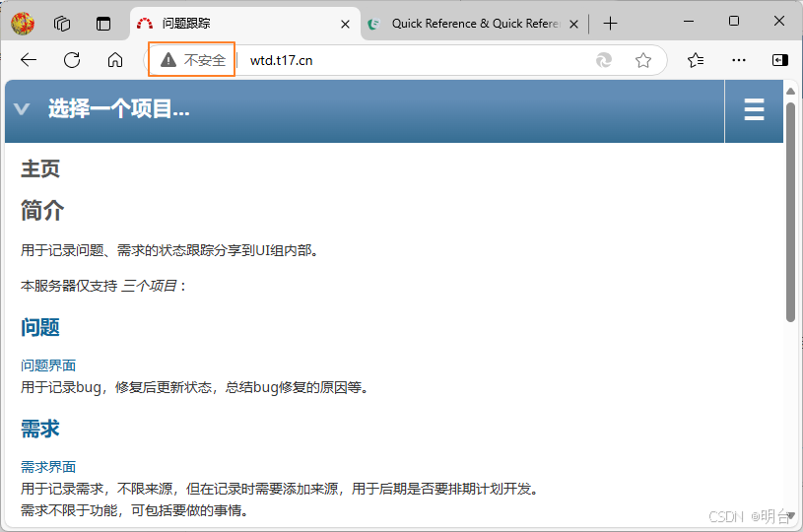Screen dimensions: 803x532
Task: Click the vertical scrollbar thumb
Action: 790,212
